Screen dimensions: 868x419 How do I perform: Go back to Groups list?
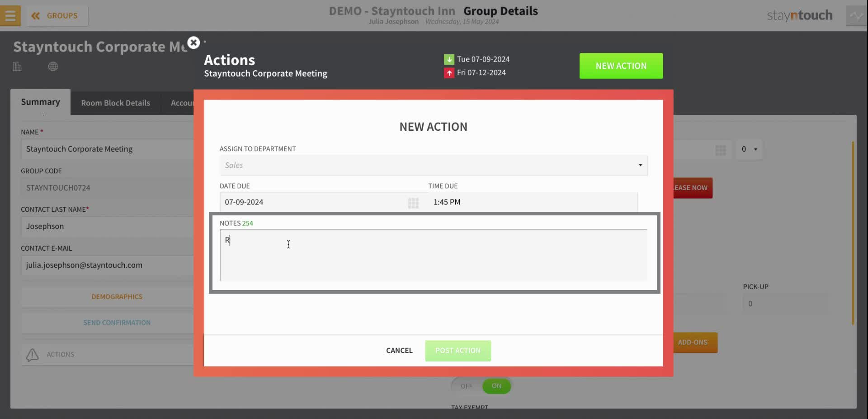(57, 16)
